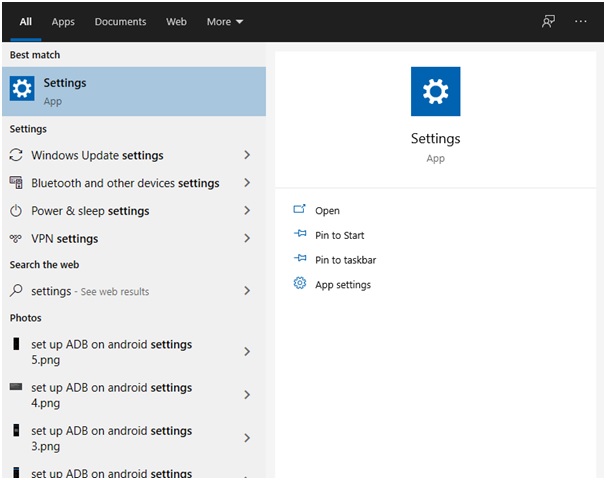The height and width of the screenshot is (480, 606).
Task: Switch to the Apps tab
Action: pos(63,21)
